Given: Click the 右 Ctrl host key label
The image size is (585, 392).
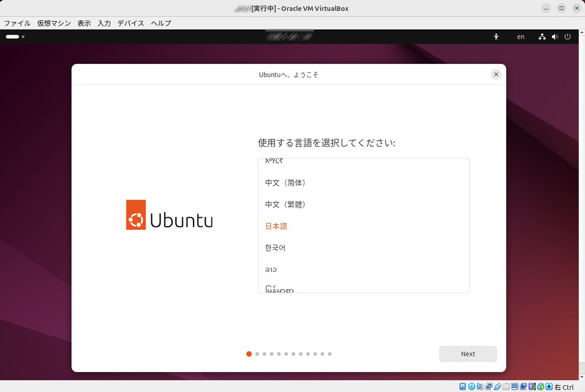Looking at the screenshot, I should [564, 387].
